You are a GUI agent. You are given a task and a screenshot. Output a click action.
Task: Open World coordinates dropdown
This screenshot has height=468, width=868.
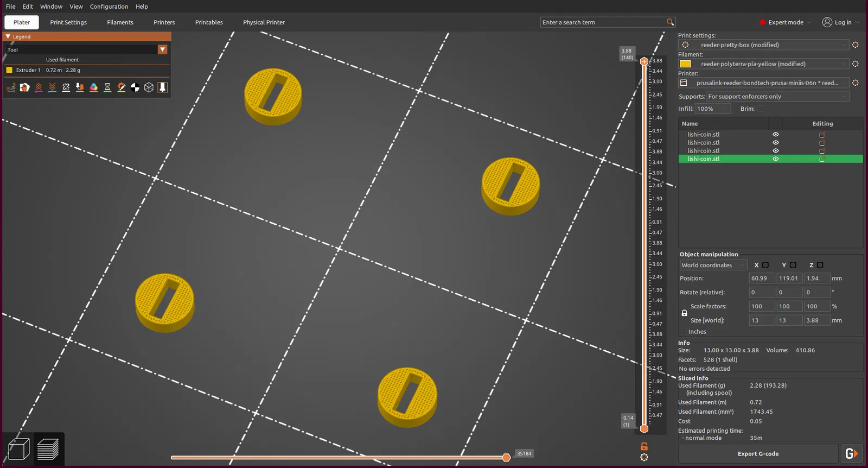point(713,265)
